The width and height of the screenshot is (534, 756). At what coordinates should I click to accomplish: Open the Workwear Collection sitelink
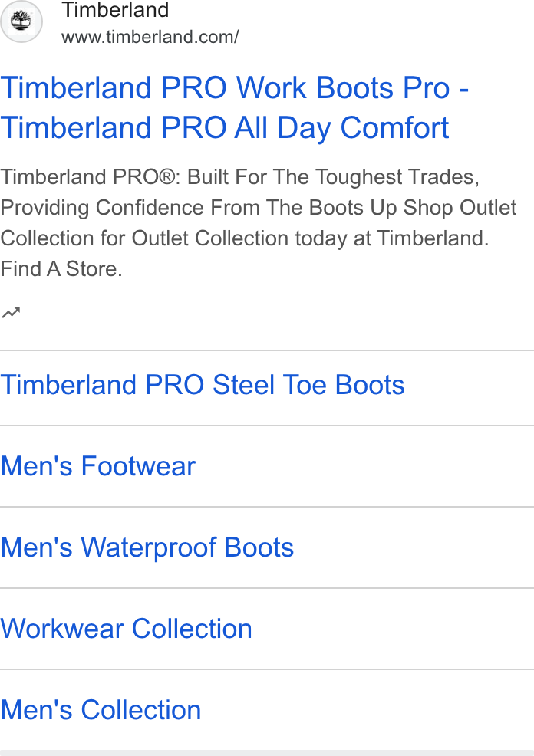(x=127, y=629)
